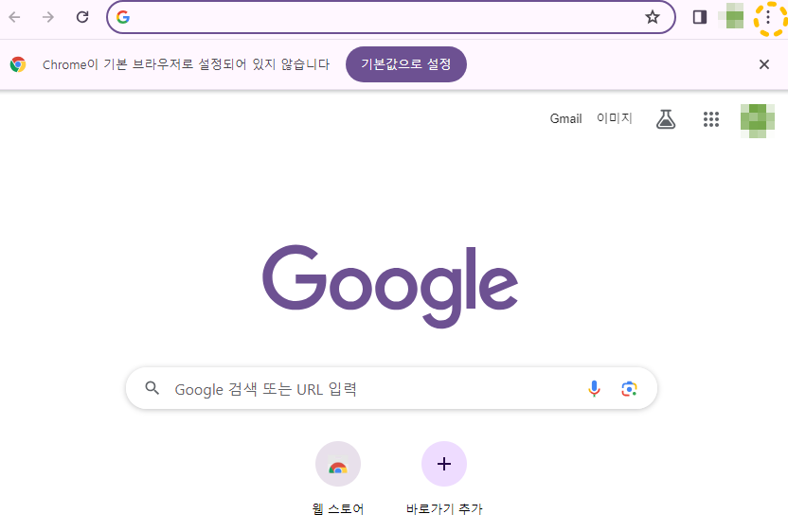Screen dimensions: 788x532
Task: Search by image with Google Lens icon
Action: tap(629, 388)
